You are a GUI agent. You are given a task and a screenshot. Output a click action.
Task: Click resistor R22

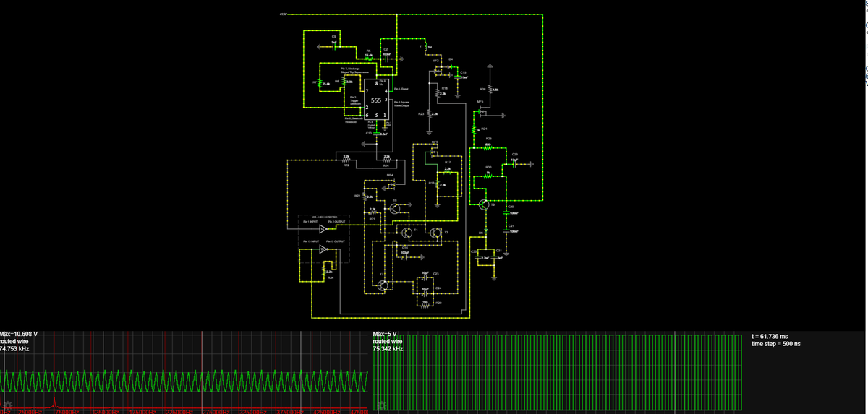pos(364,197)
